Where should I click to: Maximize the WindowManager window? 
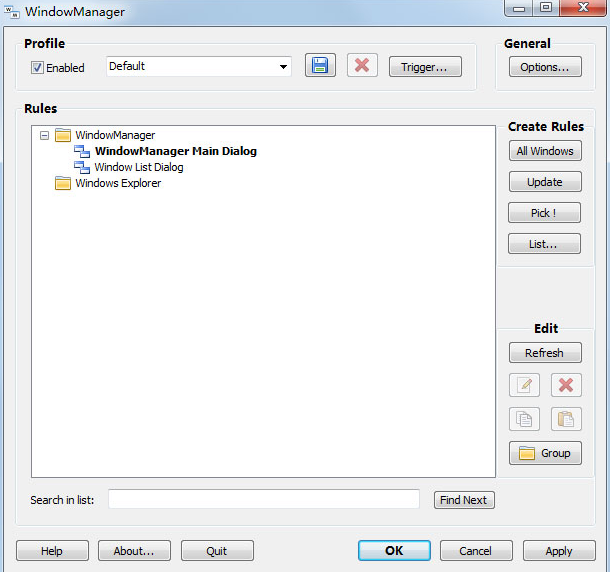[546, 8]
